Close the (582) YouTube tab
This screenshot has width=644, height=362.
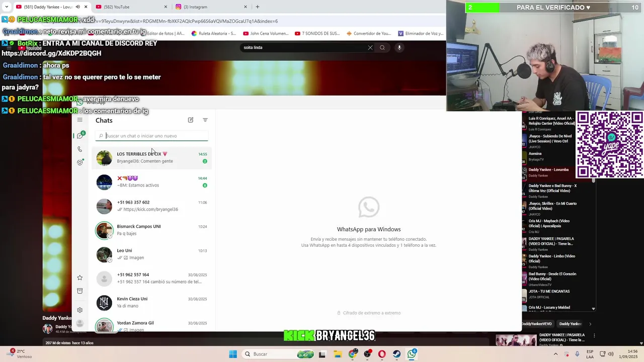[166, 7]
